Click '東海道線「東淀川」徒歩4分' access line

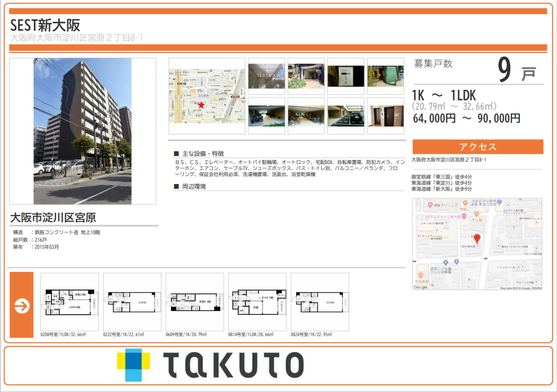point(441,183)
